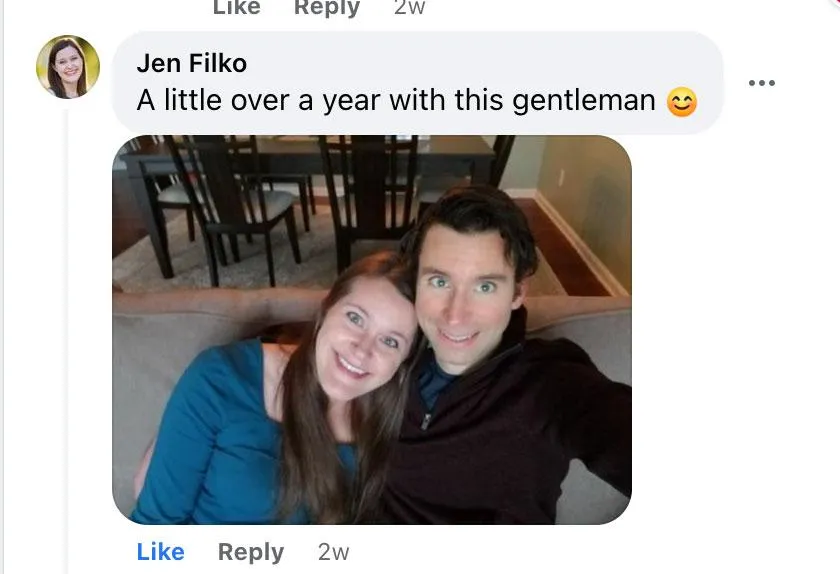Open the cropped 2w timestamp at the top
Screen dimensions: 840x574
pos(409,8)
